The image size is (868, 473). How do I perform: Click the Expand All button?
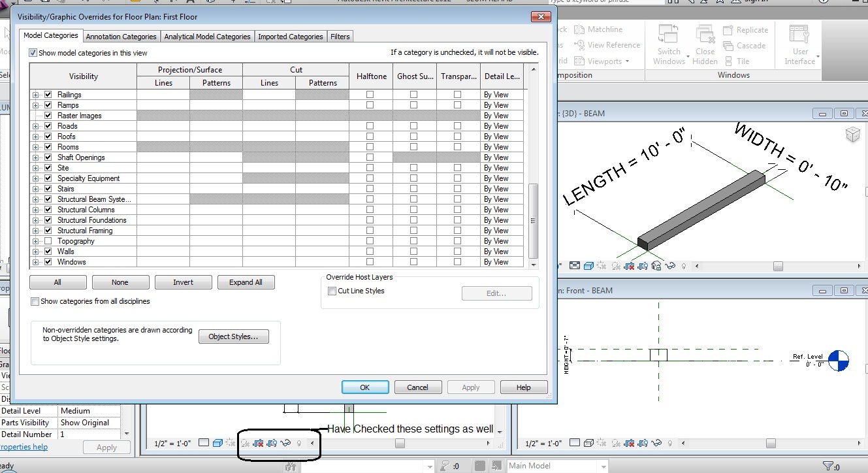click(x=246, y=282)
